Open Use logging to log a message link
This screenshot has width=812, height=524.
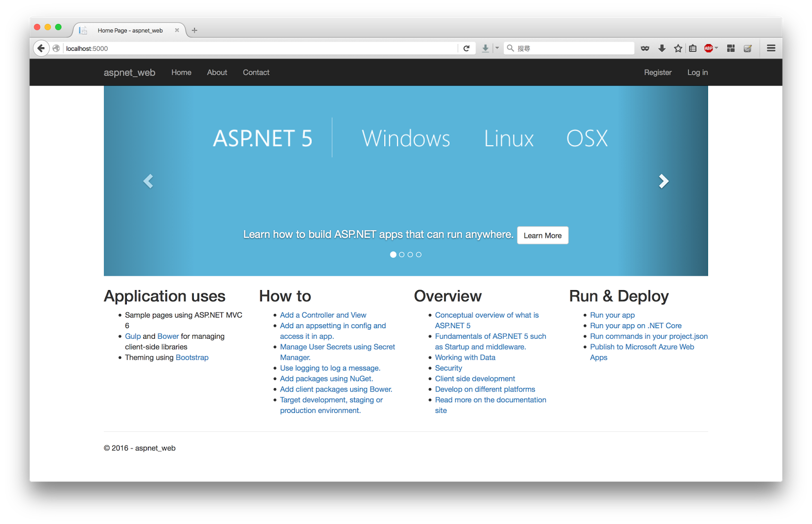(330, 368)
